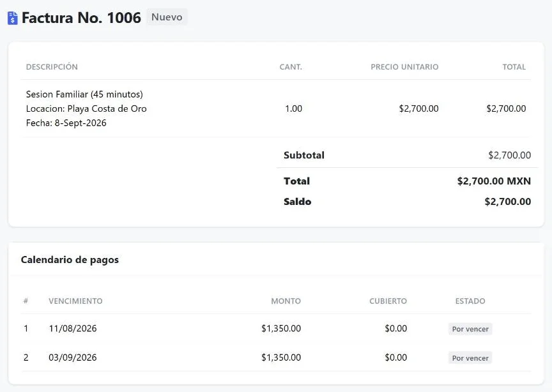
Task: Click the CANT. column header
Action: tap(291, 67)
